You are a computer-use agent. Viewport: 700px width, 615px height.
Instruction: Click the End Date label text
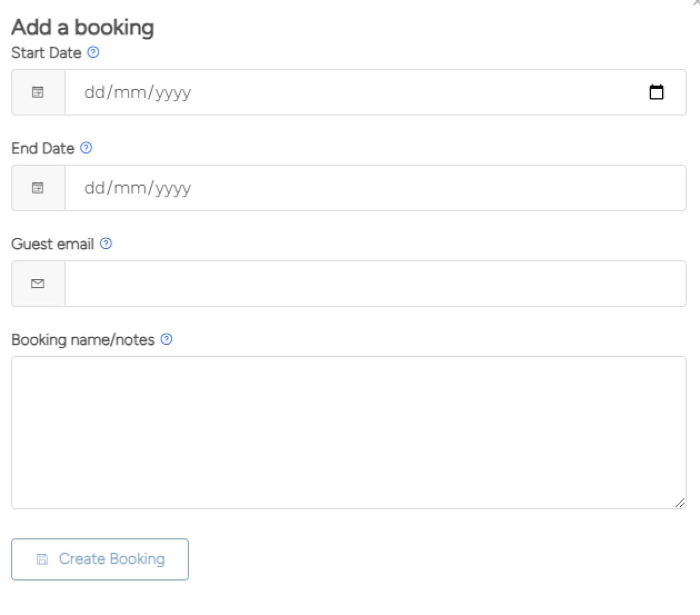pyautogui.click(x=43, y=148)
